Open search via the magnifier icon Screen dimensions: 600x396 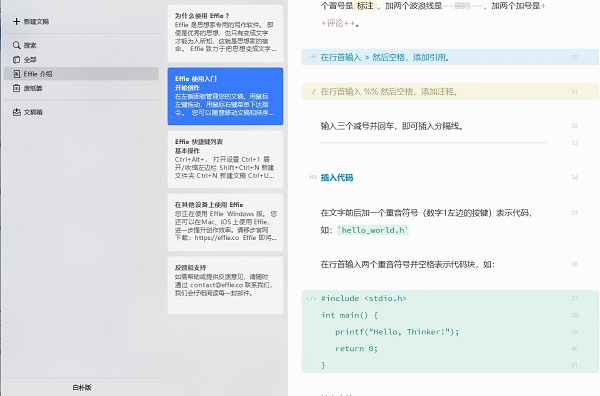(x=16, y=45)
